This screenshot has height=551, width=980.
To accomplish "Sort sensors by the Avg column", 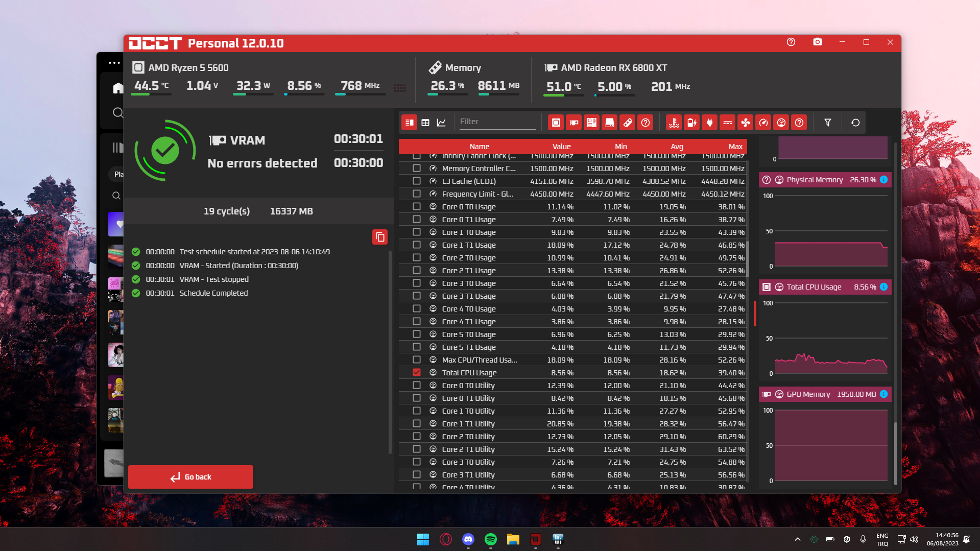I will 677,147.
